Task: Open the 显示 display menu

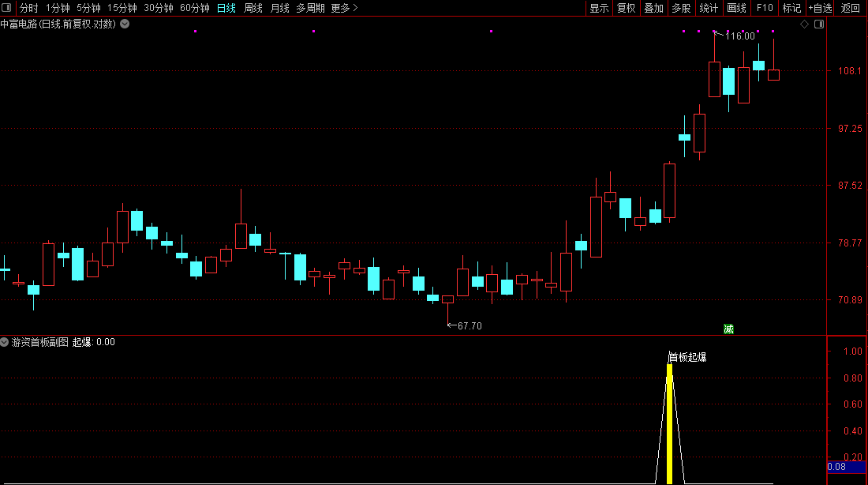Action: (599, 9)
